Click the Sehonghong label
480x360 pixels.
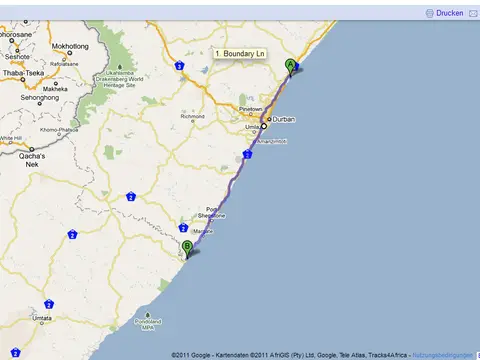(40, 98)
